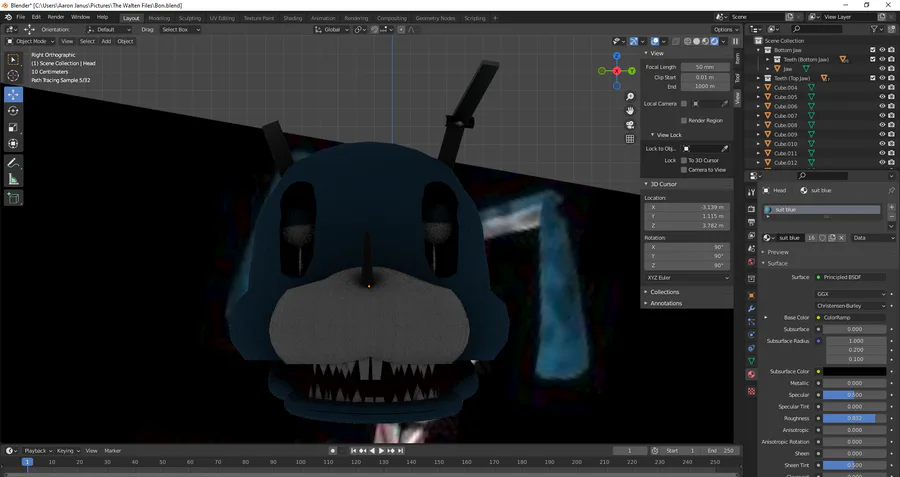Open the Christensen-Burley subsurface method dropdown

[x=851, y=306]
